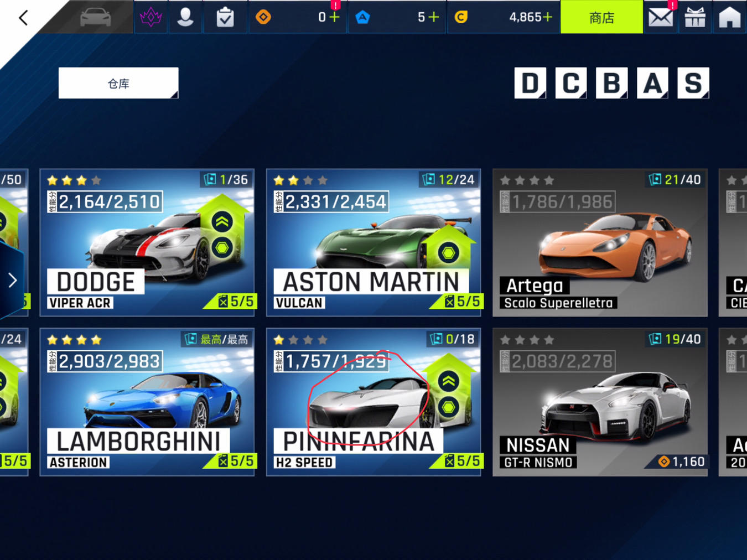Tap Lamborghini rating 2,903/2,983

click(105, 361)
